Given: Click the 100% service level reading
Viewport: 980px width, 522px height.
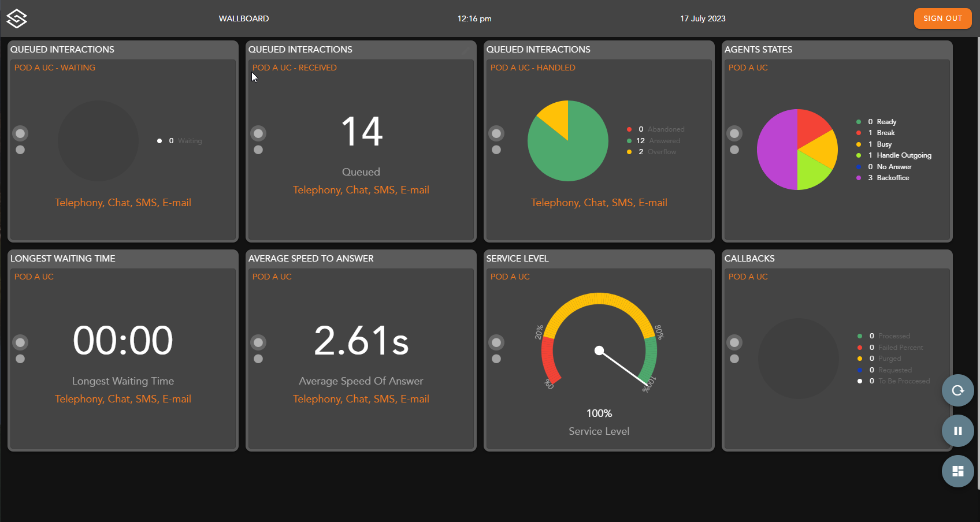Looking at the screenshot, I should click(x=599, y=413).
